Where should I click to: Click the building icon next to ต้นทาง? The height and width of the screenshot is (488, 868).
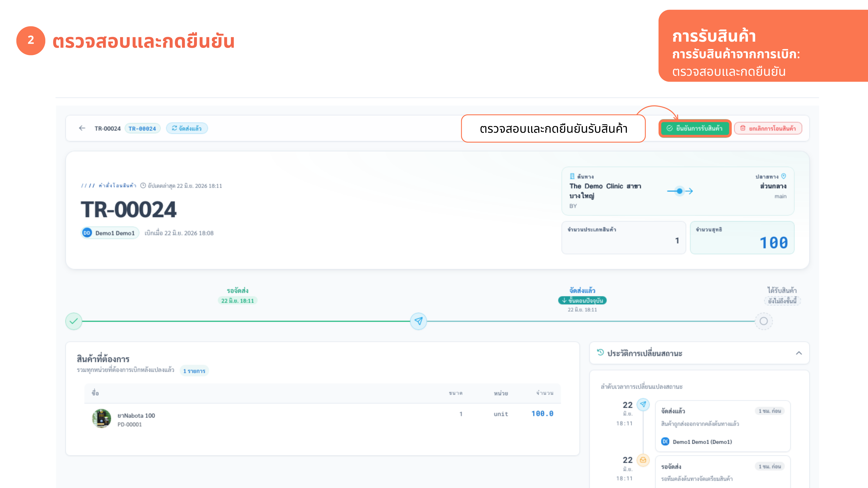pyautogui.click(x=572, y=176)
